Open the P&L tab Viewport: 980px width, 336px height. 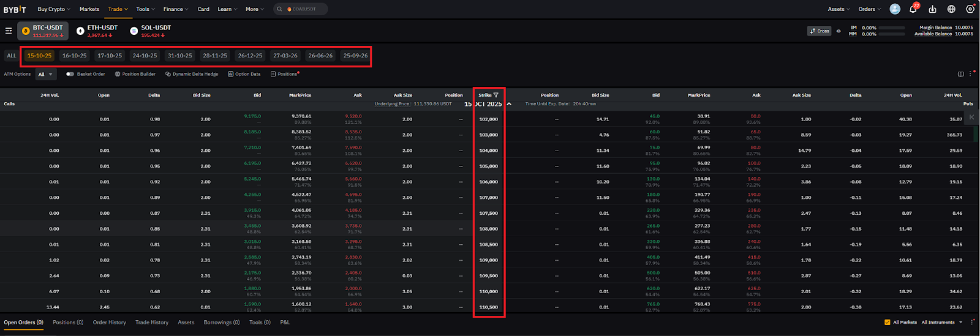point(285,322)
